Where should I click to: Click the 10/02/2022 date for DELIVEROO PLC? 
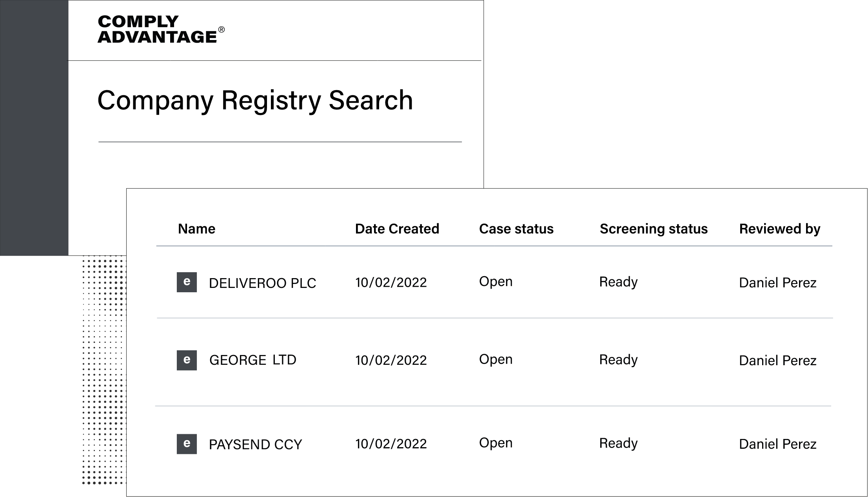coord(391,282)
